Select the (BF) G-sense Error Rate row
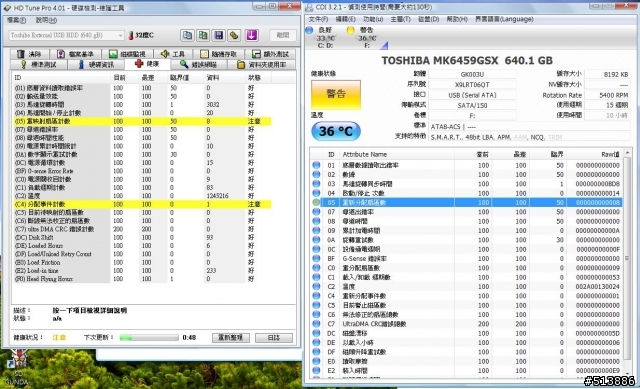Viewport: 640px width, 389px height. coord(142,171)
